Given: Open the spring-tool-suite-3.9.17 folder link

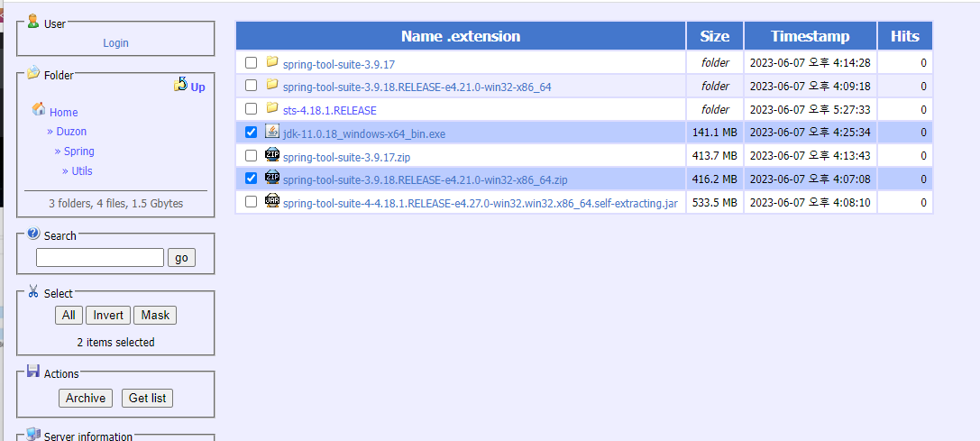Looking at the screenshot, I should (x=339, y=64).
